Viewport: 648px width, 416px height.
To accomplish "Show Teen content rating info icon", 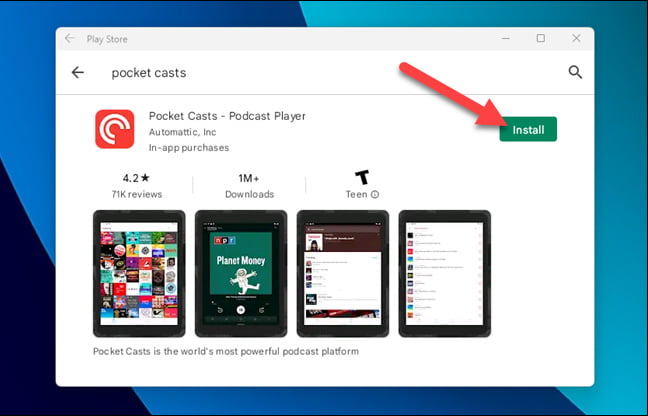I will point(375,194).
